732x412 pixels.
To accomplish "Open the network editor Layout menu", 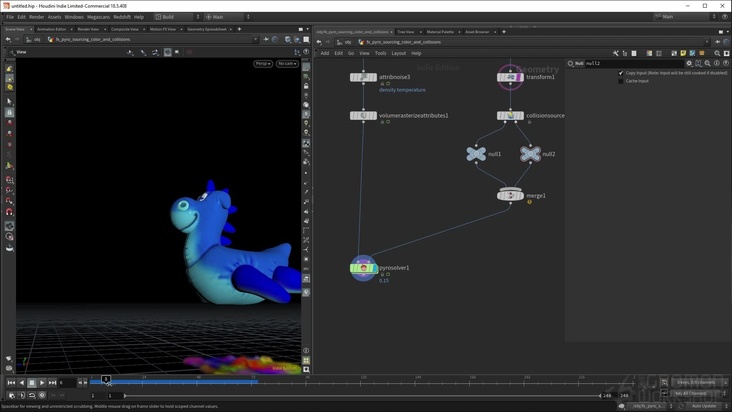I will (x=398, y=53).
